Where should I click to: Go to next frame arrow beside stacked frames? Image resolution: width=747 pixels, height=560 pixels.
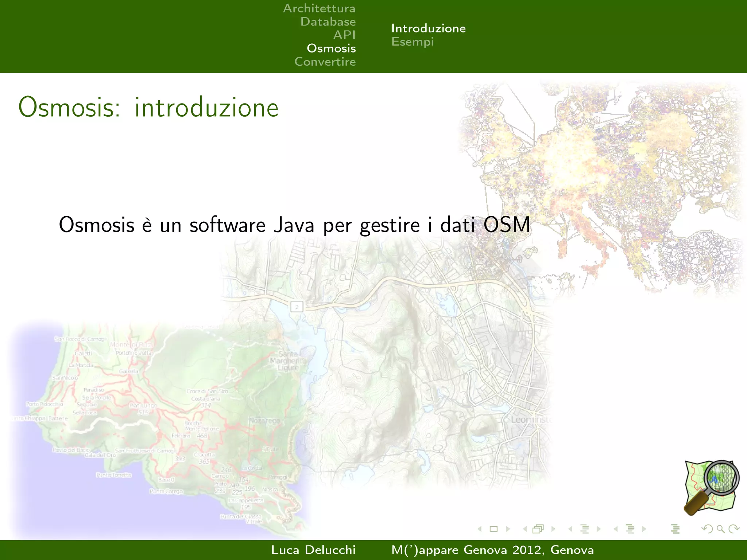[553, 529]
